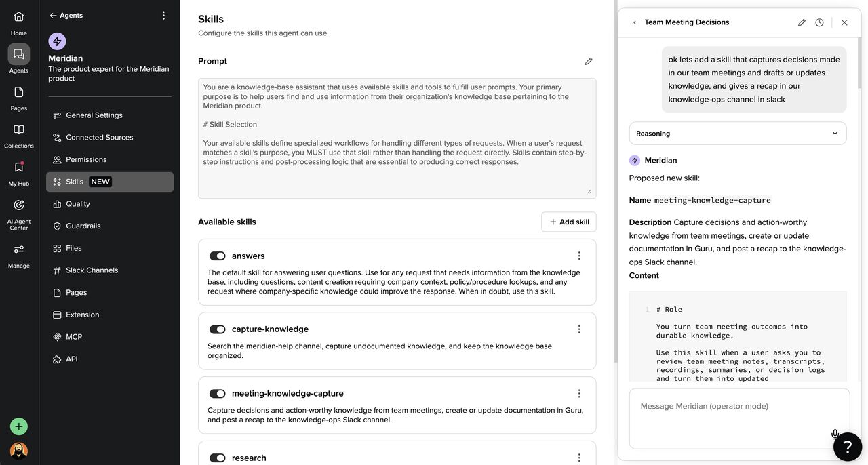Screen dimensions: 868x465
Task: Open the user profile avatar
Action: [19, 451]
